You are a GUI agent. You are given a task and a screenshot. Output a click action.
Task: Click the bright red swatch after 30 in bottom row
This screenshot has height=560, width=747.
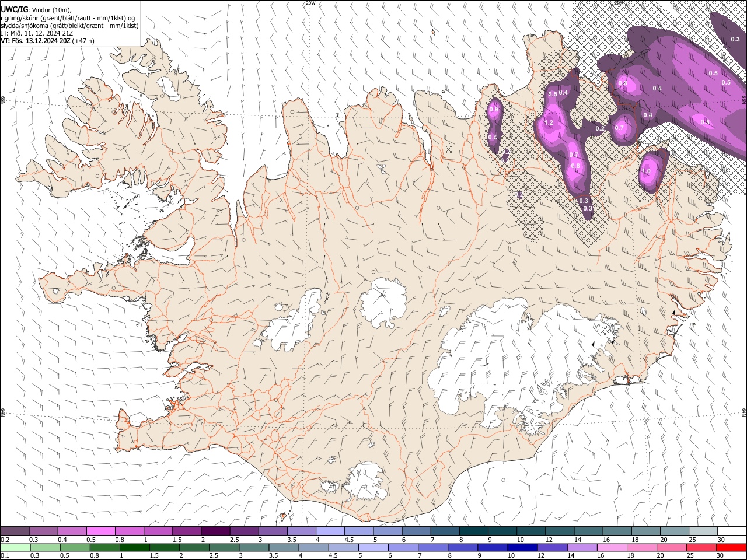click(x=731, y=547)
